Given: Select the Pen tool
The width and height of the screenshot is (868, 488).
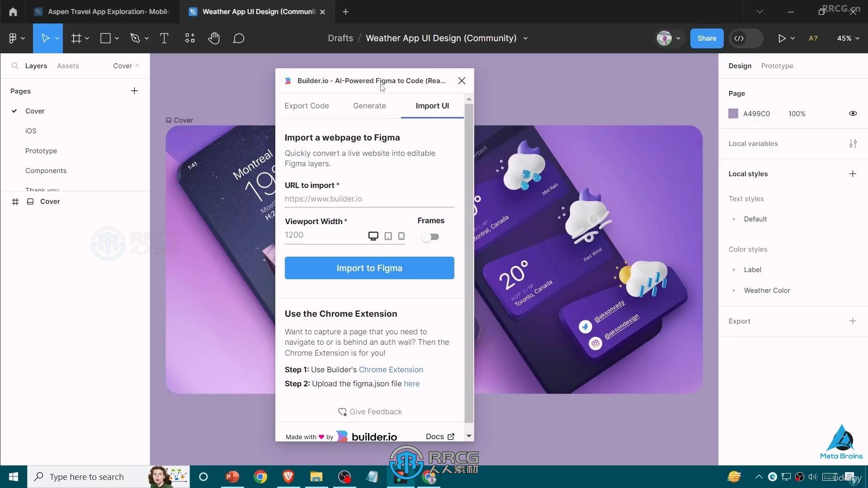Looking at the screenshot, I should (x=135, y=38).
